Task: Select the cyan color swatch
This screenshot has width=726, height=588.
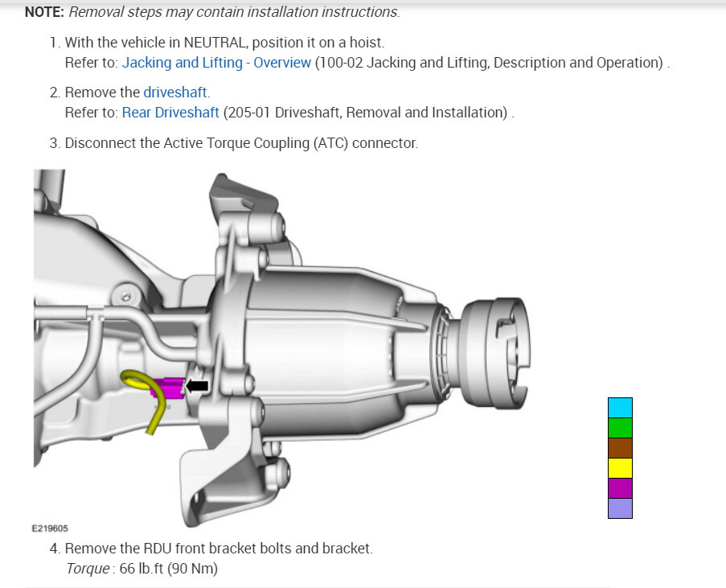Action: click(x=620, y=408)
